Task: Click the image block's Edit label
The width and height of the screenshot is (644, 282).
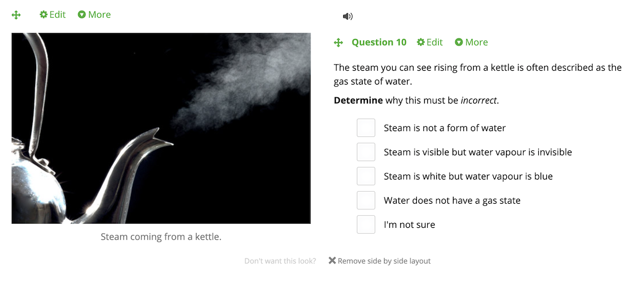Action: coord(57,14)
